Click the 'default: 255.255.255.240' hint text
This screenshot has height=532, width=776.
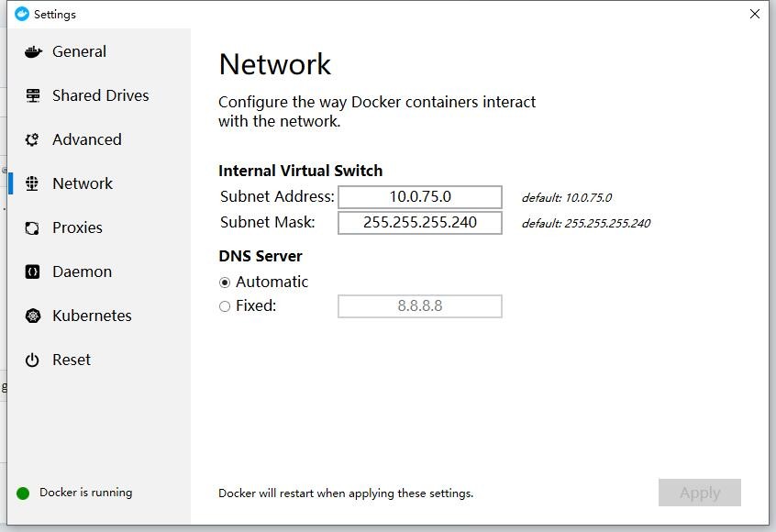(586, 224)
